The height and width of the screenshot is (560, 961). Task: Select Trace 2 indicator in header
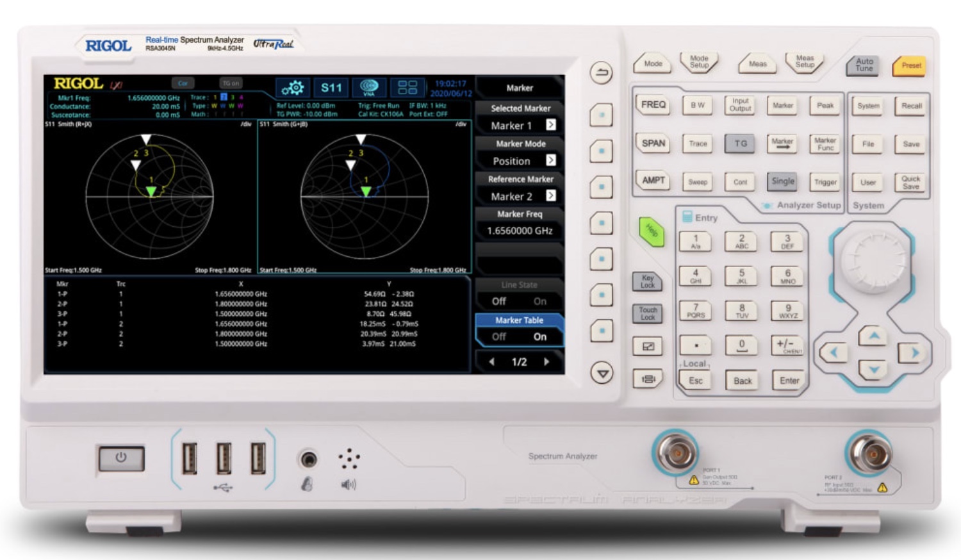224,97
